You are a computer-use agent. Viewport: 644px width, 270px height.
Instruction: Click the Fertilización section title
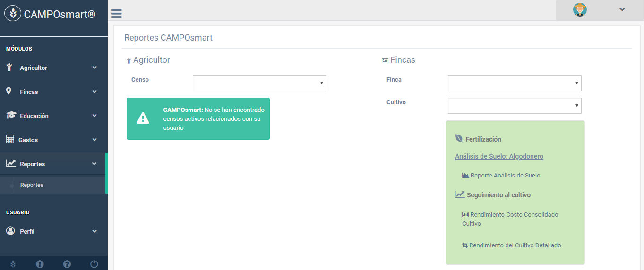(483, 139)
